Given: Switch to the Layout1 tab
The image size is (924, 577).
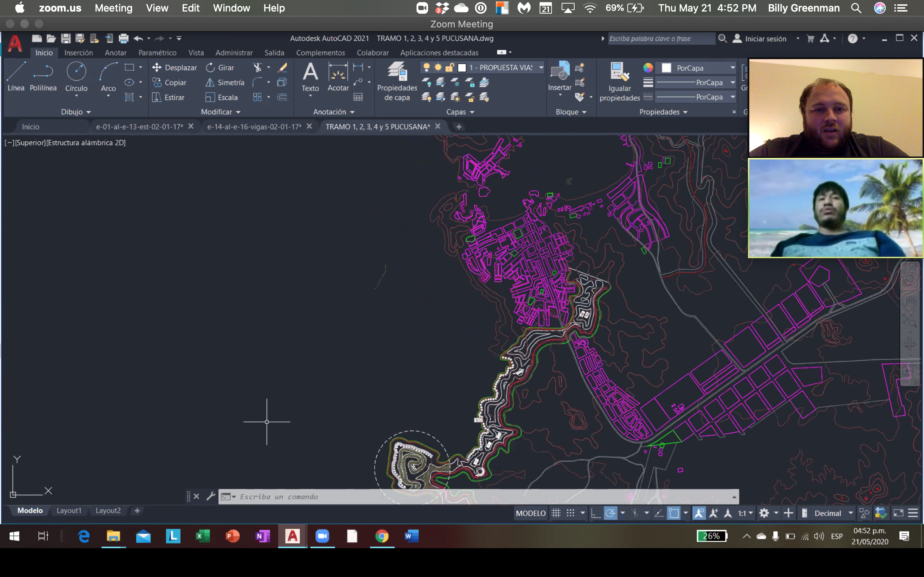Looking at the screenshot, I should click(x=69, y=511).
